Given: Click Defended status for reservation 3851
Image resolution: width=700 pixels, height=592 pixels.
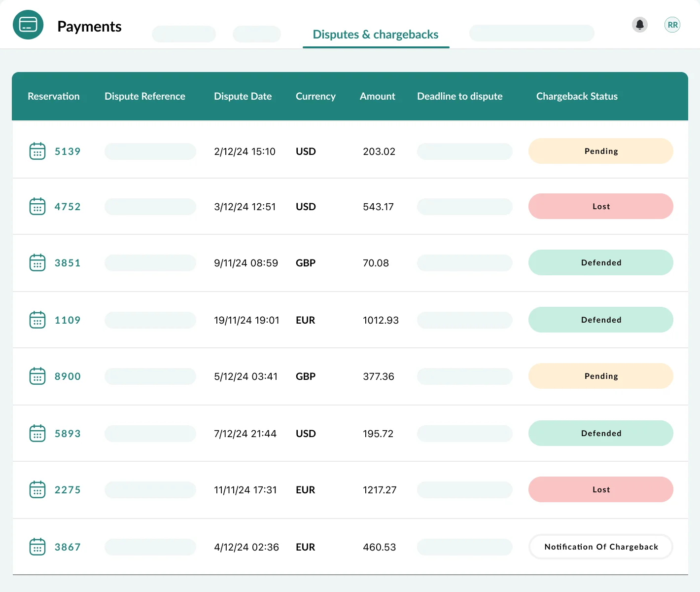Looking at the screenshot, I should point(600,262).
